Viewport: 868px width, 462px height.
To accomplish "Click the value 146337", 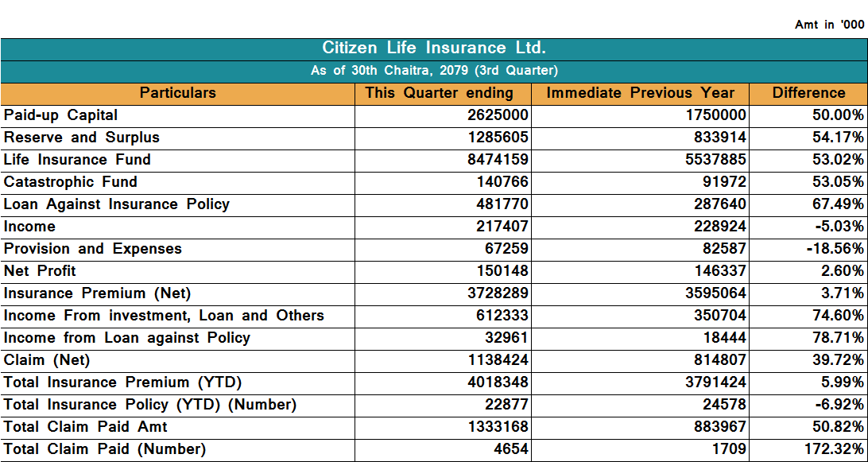I will click(x=721, y=271).
